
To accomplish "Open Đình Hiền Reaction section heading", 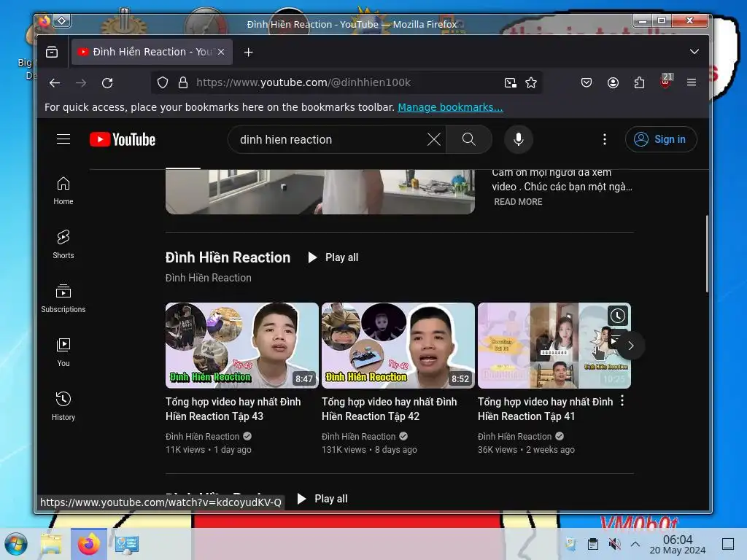I will (x=228, y=257).
